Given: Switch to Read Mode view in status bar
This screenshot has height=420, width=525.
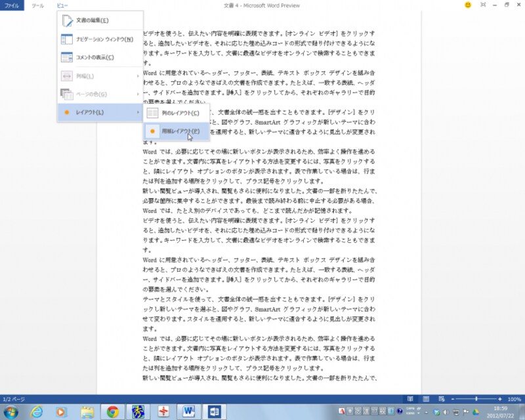Looking at the screenshot, I should coord(409,399).
